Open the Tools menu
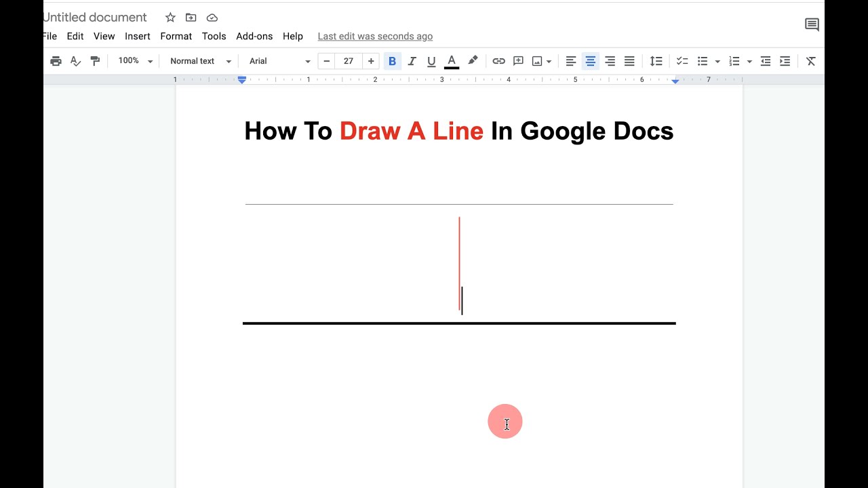Screen dimensions: 868x488 point(214,36)
